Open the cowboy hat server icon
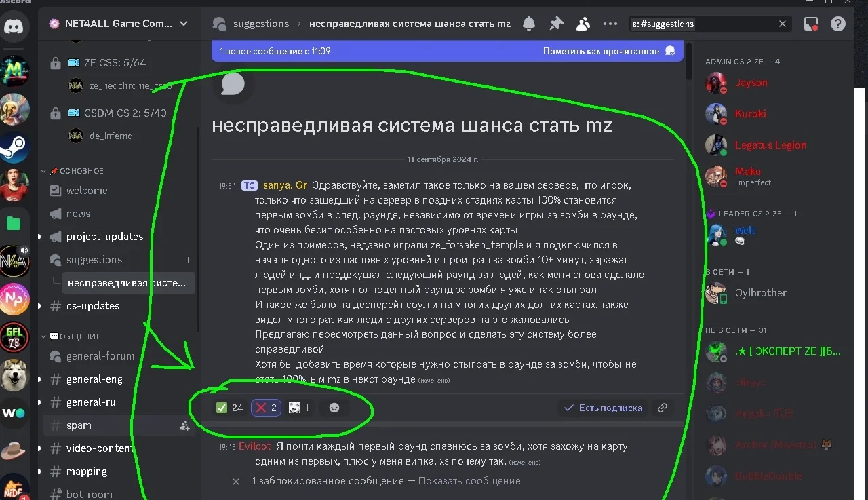This screenshot has width=868, height=500. [14, 451]
